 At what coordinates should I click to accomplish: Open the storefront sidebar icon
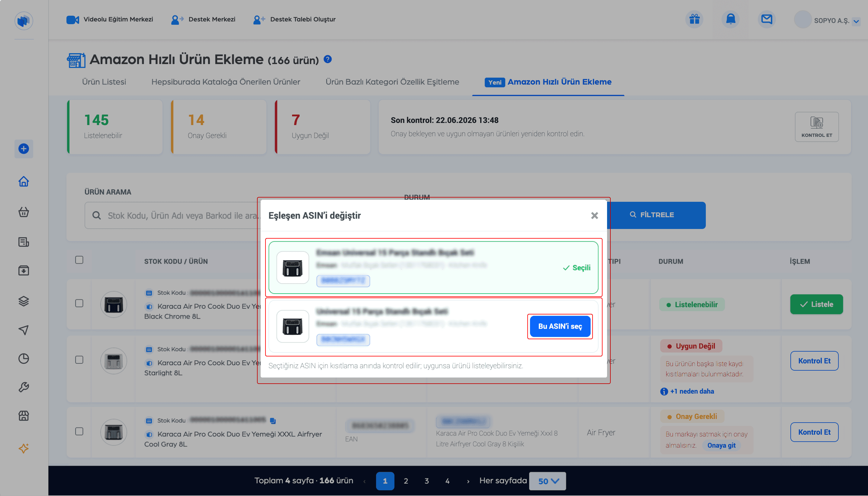(x=24, y=416)
